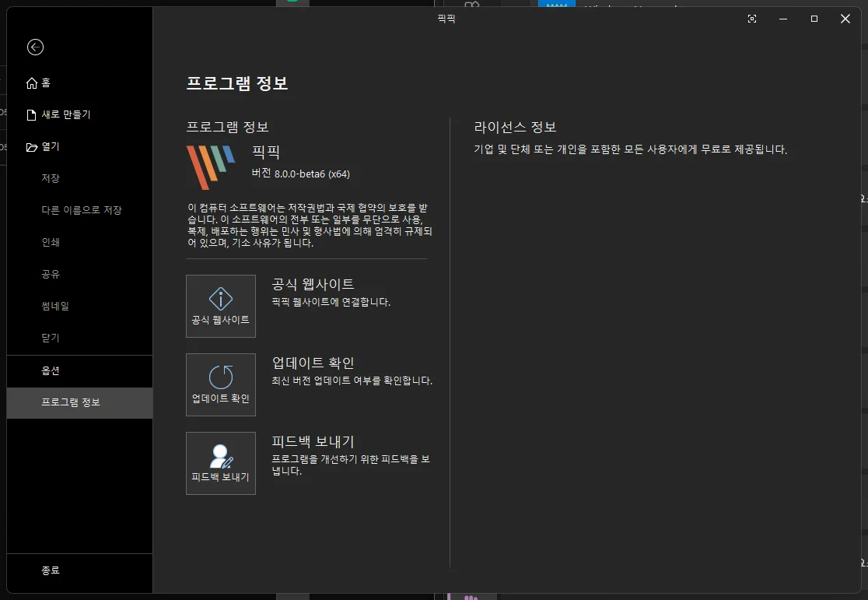Click the open folder icon

pyautogui.click(x=32, y=147)
